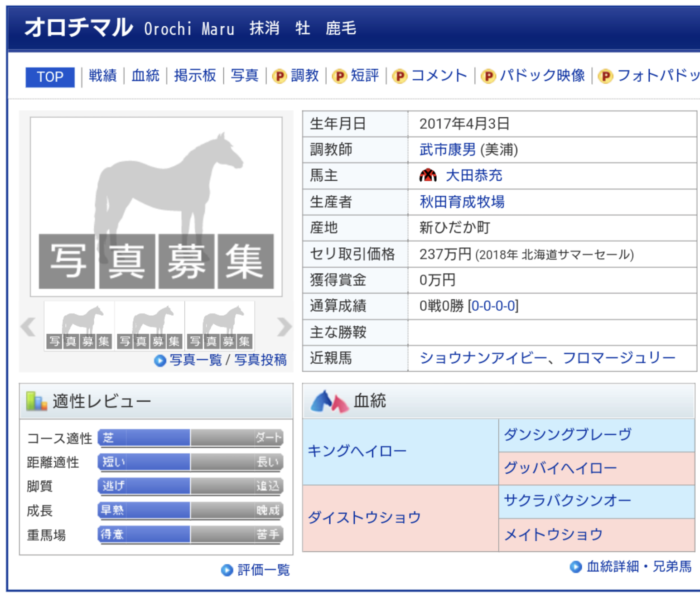Image resolution: width=700 pixels, height=597 pixels.
Task: Click the コース適性 turf-dirt rating bar
Action: click(x=190, y=438)
